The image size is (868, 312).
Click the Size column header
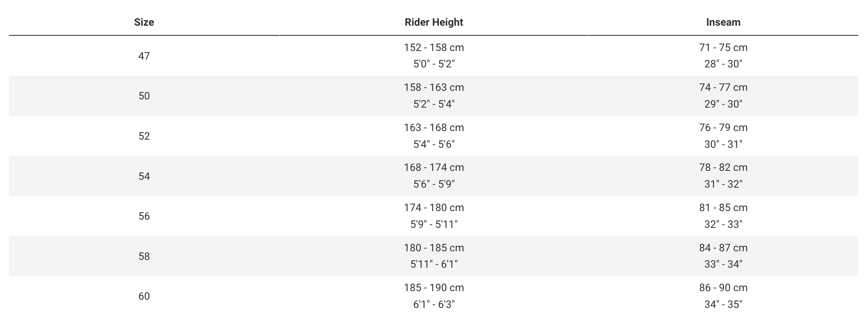coord(144,22)
